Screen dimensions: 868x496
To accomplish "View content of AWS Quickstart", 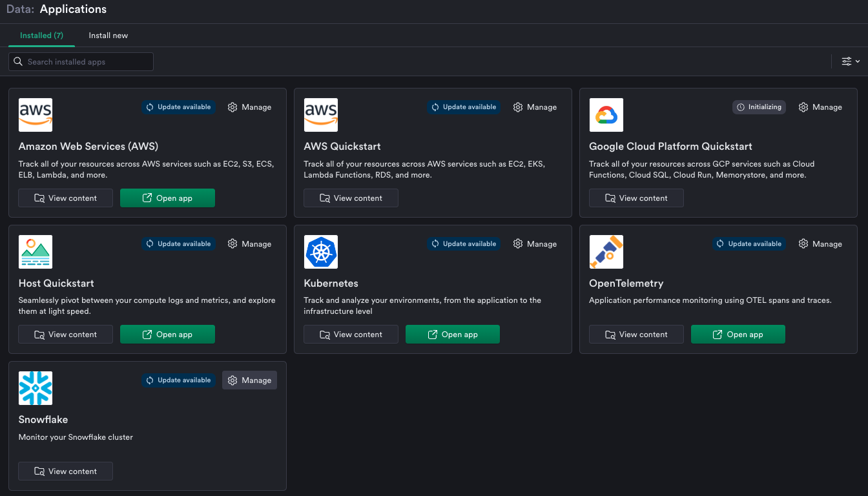I will point(351,198).
